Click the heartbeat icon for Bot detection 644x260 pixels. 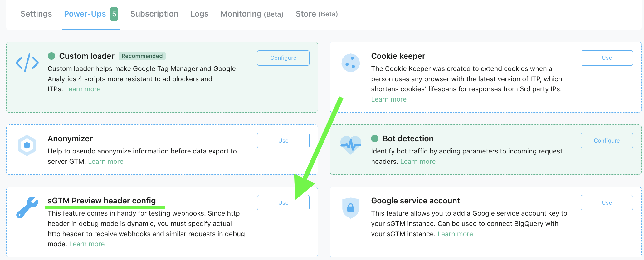(351, 145)
